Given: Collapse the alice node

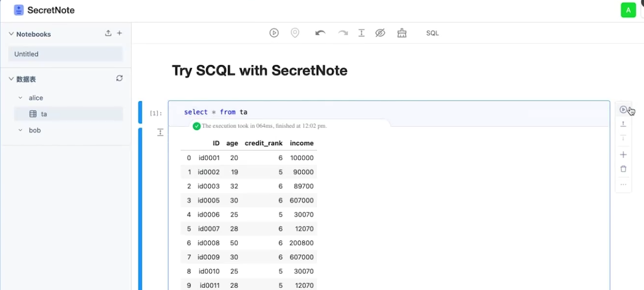Looking at the screenshot, I should (21, 98).
